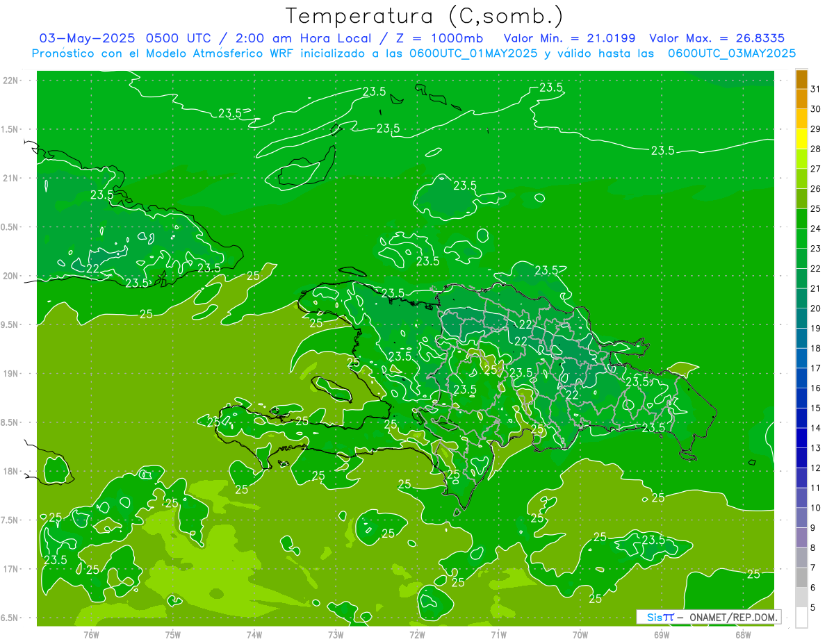Viewport: 834px width, 644px height.
Task: Click the number 31 on the color legend
Action: [x=816, y=89]
